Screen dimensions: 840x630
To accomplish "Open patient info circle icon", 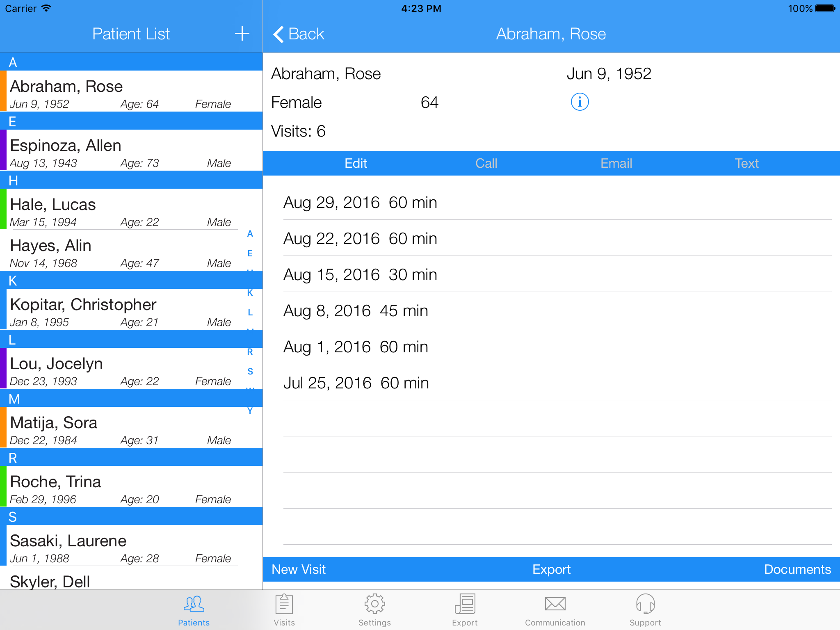I will [580, 102].
